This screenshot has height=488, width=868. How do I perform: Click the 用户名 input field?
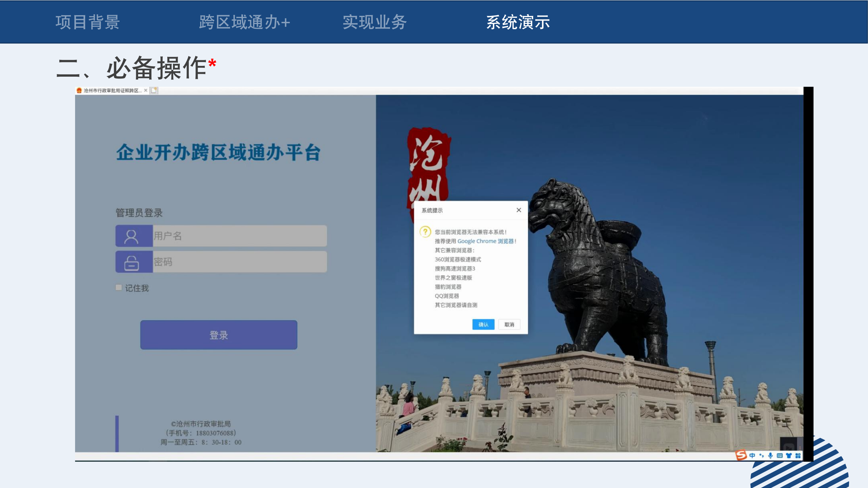(239, 236)
